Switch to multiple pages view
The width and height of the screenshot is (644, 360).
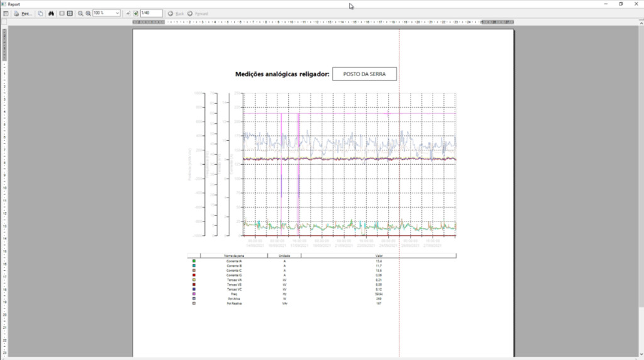click(x=70, y=13)
